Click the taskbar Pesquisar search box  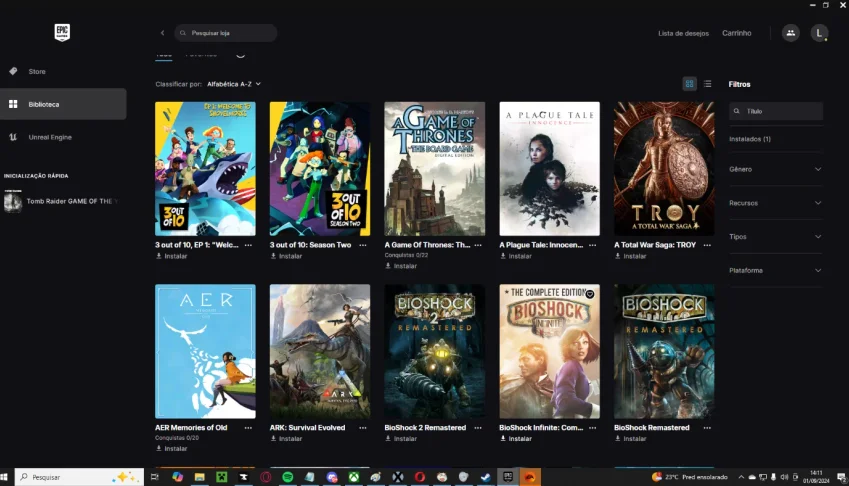tap(79, 477)
